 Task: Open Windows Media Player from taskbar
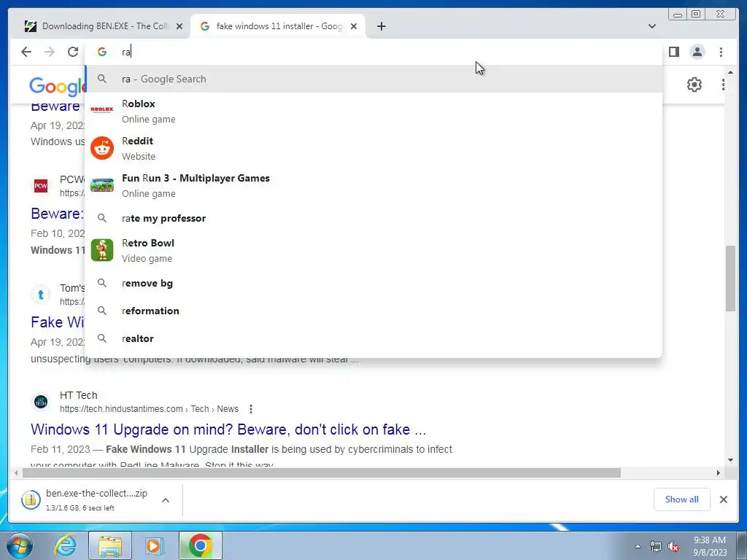[154, 545]
